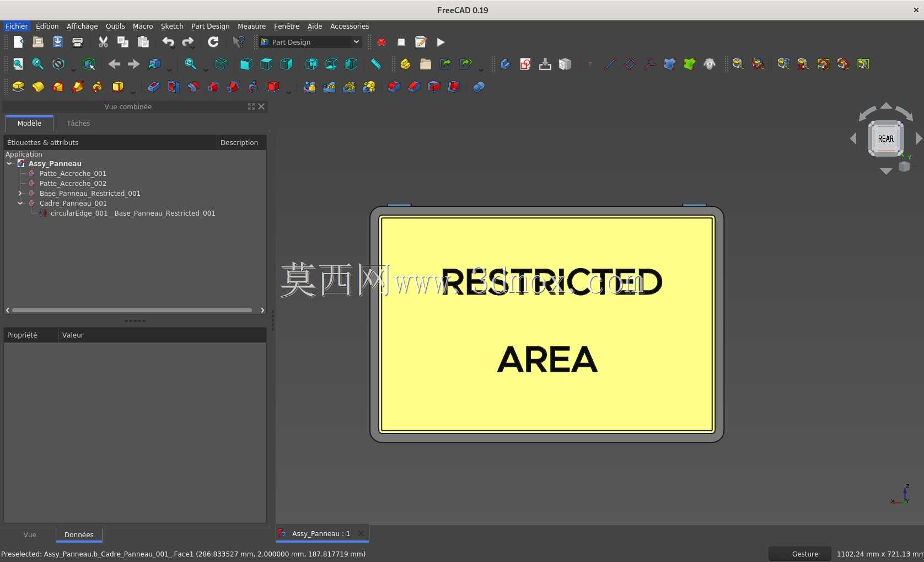
Task: Select Patte_Accroche_001 in model tree
Action: pos(73,173)
